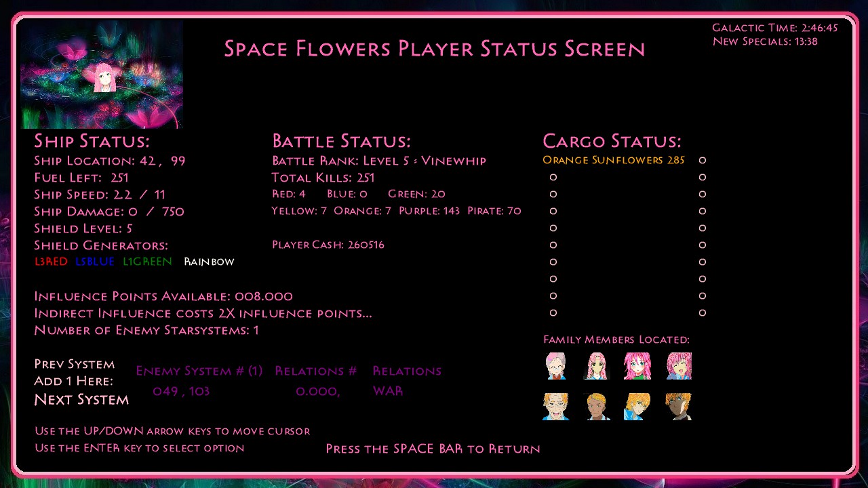Click the Battle Rank Level 5 Vinewhip line
Viewport: 868px width, 488px height.
point(379,161)
